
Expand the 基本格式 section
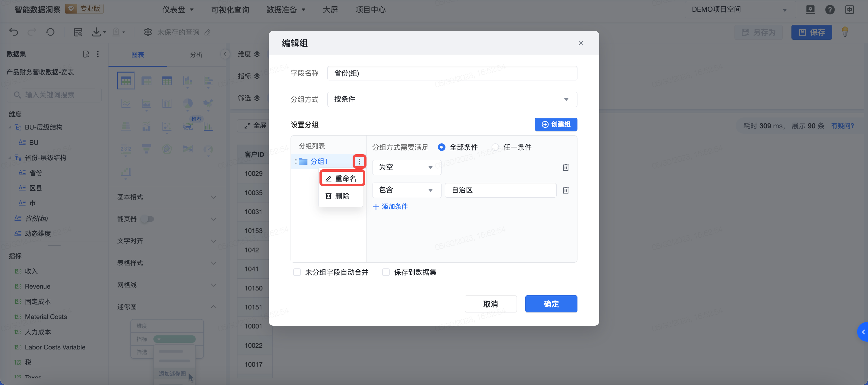pyautogui.click(x=167, y=197)
